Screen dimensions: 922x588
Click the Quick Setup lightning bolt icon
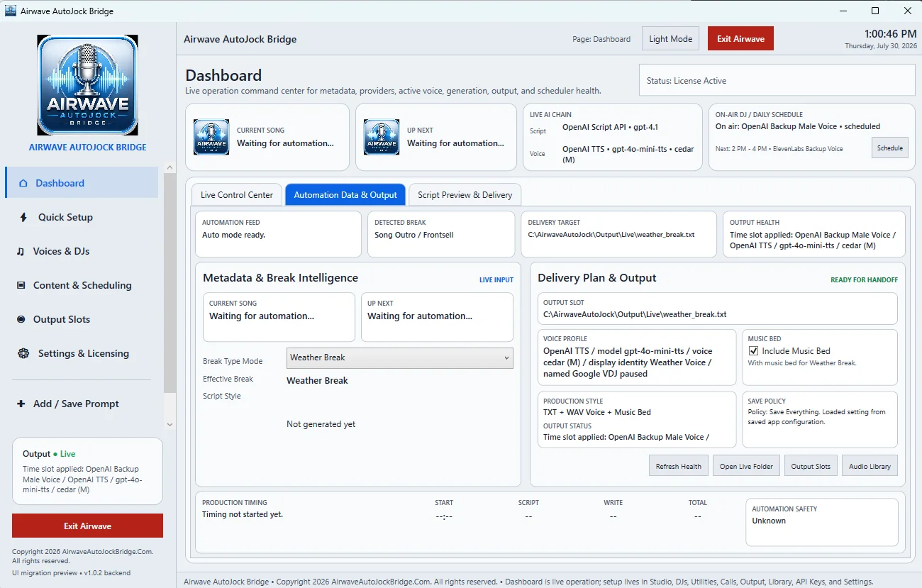(23, 217)
